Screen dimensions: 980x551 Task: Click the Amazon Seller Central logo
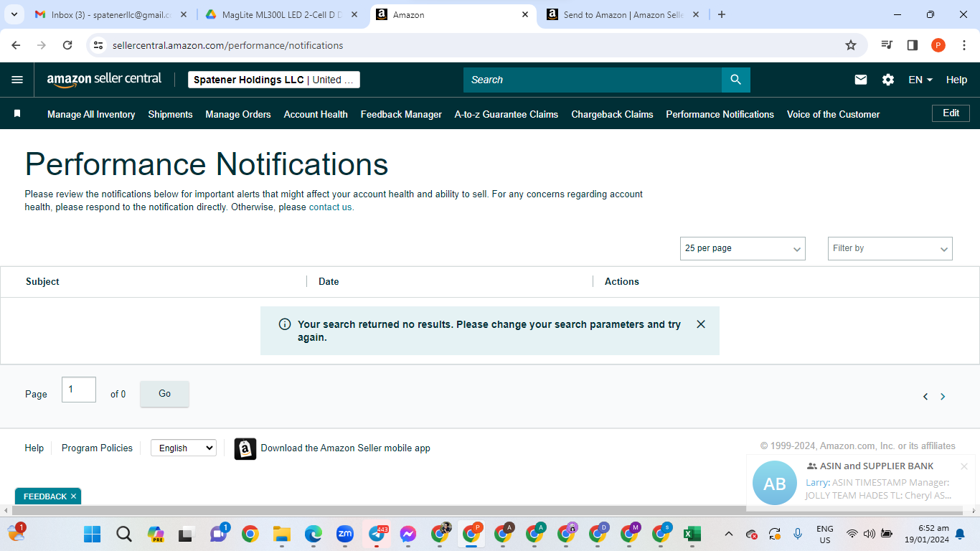[104, 80]
